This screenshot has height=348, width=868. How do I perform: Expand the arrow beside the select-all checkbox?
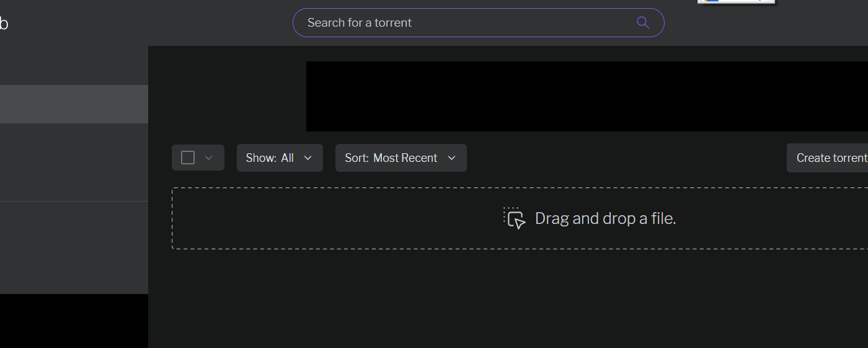click(209, 158)
